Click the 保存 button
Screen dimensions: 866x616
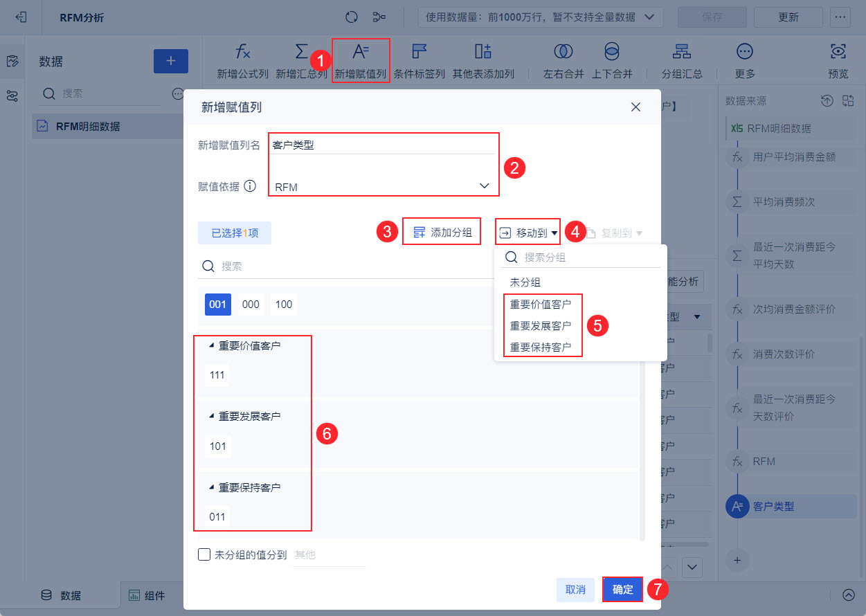point(712,17)
